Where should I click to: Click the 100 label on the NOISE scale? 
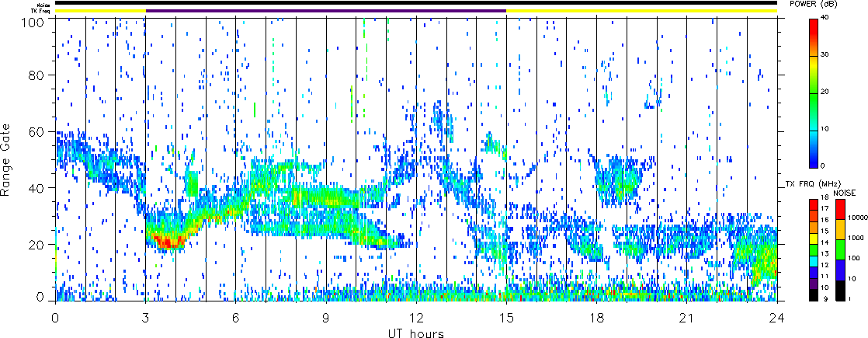[x=853, y=259]
